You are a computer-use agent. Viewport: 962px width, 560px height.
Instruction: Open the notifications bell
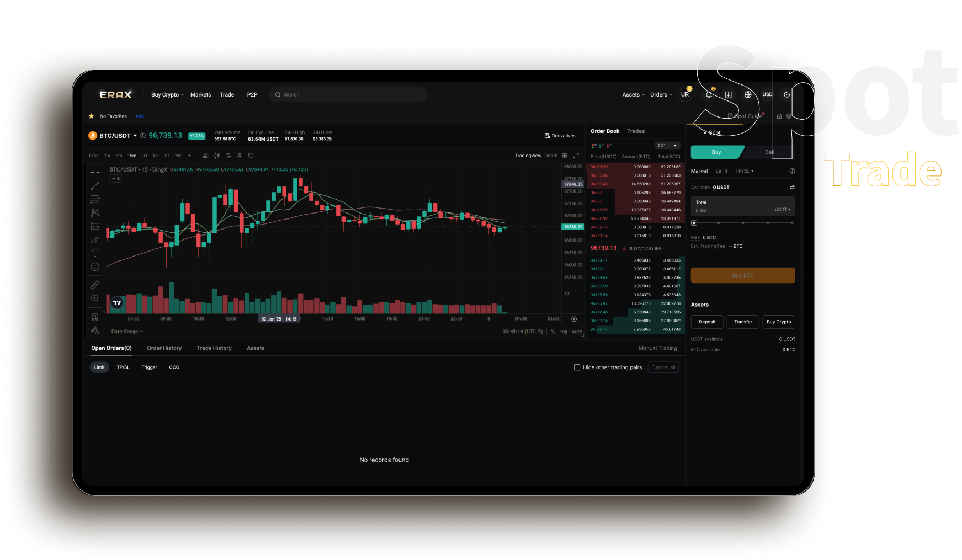709,94
